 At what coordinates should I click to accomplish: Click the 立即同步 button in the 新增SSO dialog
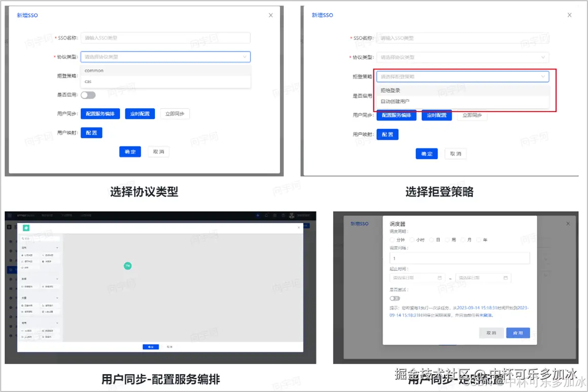pyautogui.click(x=175, y=113)
